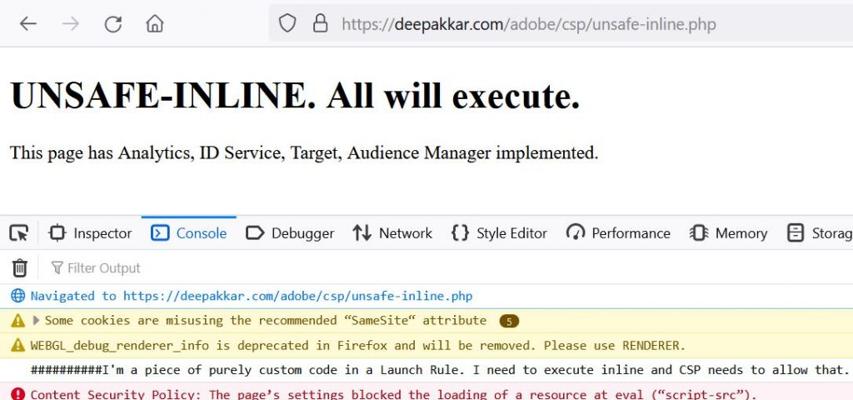
Task: Reload the current page
Action: pyautogui.click(x=113, y=24)
